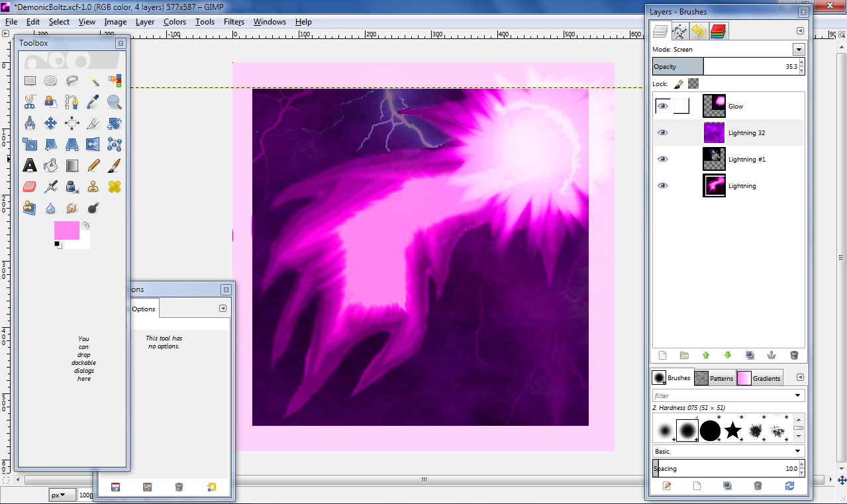Pick the Heal bandage tool
Viewport: 847px width, 504px height.
coord(115,187)
